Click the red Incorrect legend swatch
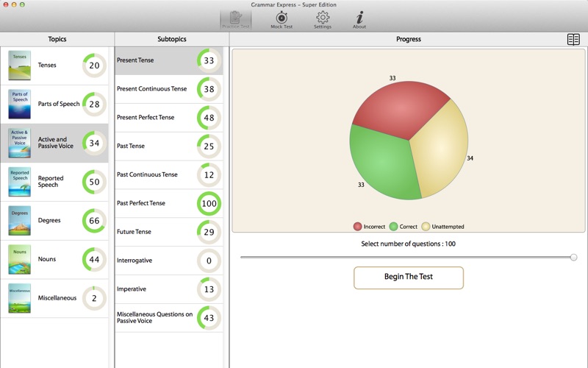Image resolution: width=588 pixels, height=368 pixels. point(358,227)
